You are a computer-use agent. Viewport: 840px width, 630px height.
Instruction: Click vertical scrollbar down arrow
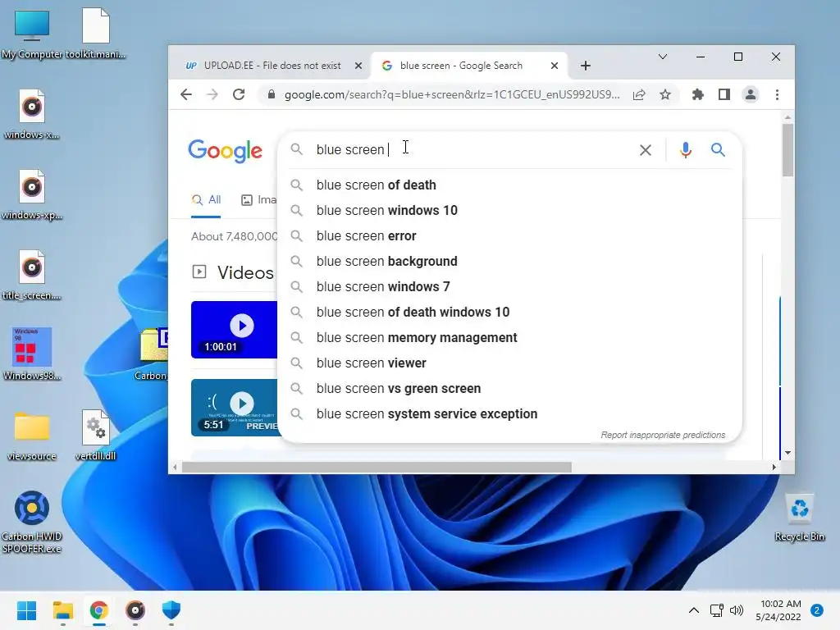click(x=787, y=453)
